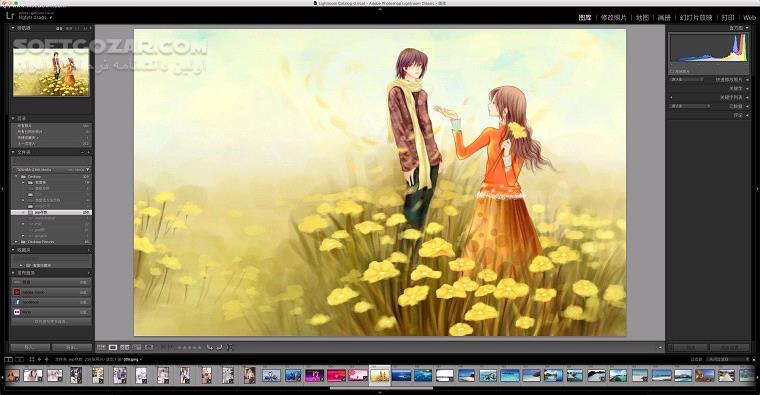Viewport: 760px width, 395px height.
Task: Select the 所有照片 all photographs catalog row
Action: tap(51, 126)
